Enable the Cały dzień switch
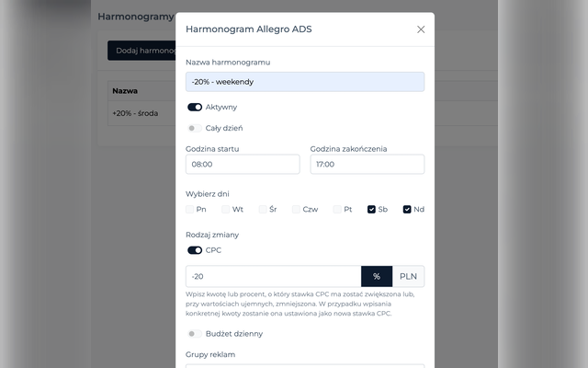 [195, 129]
